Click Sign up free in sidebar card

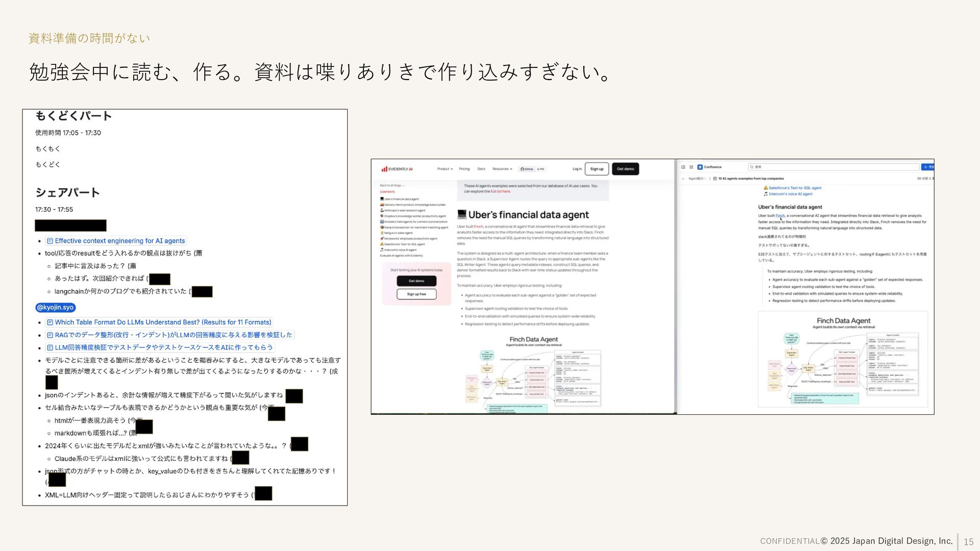click(416, 294)
